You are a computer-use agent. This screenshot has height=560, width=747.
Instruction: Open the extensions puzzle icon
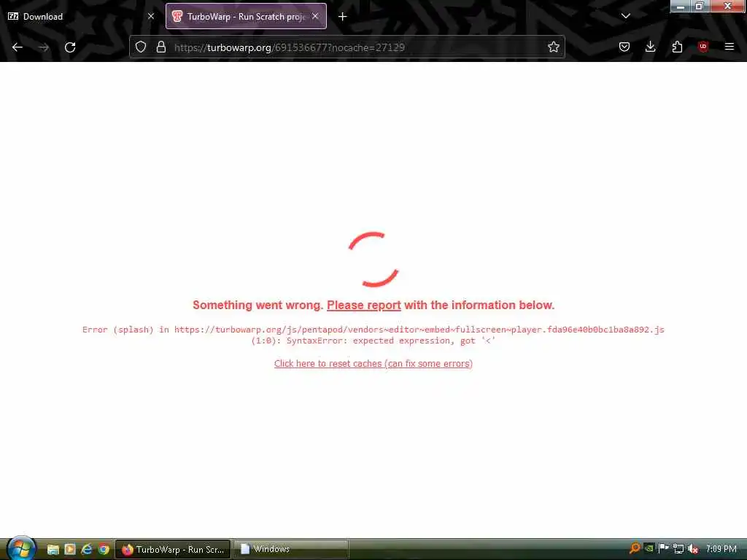tap(677, 47)
